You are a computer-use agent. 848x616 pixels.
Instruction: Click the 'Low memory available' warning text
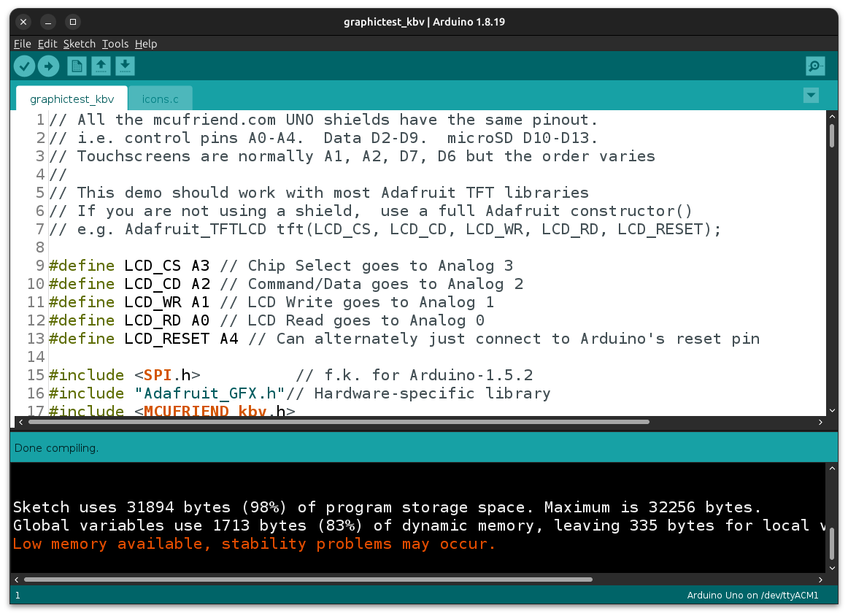point(254,544)
